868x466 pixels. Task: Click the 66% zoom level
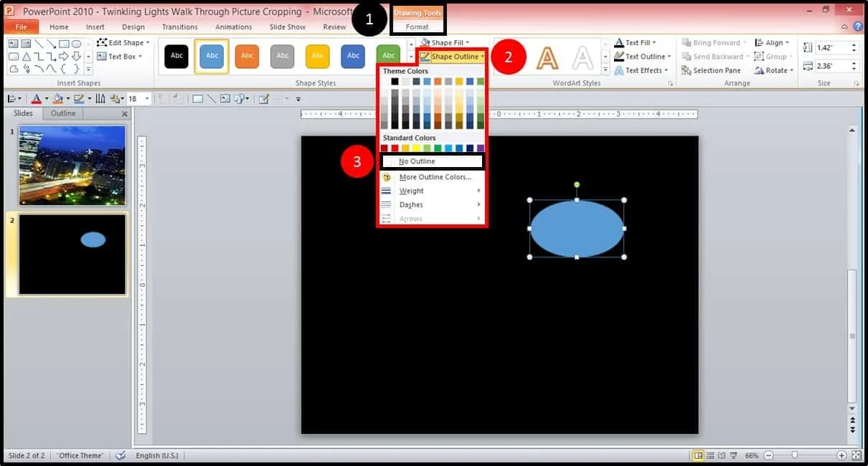pyautogui.click(x=752, y=455)
